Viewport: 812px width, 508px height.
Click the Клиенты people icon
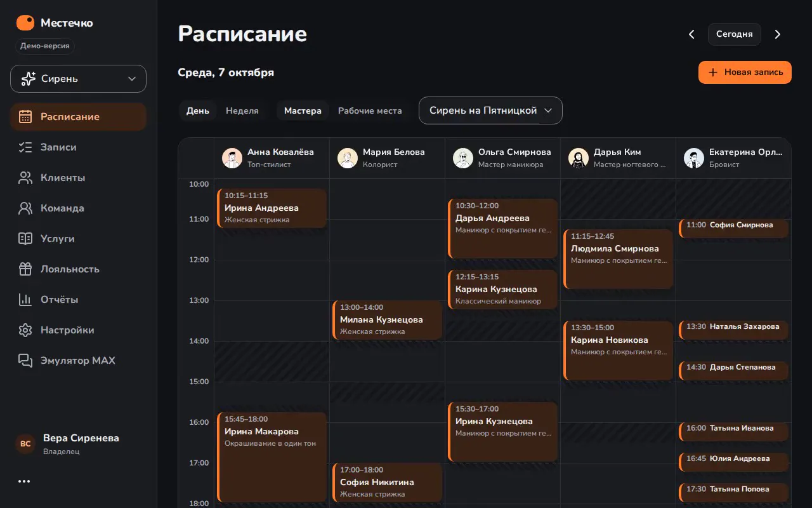click(x=25, y=178)
